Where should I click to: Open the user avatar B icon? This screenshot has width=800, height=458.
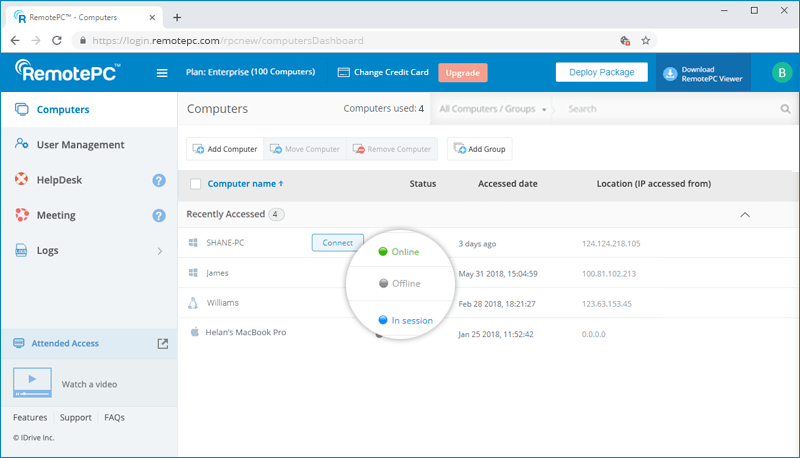pos(782,73)
